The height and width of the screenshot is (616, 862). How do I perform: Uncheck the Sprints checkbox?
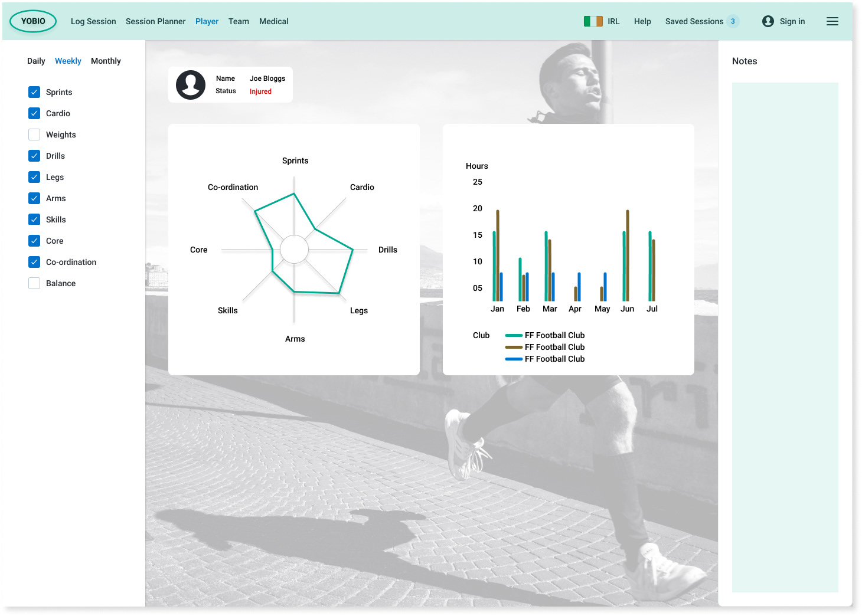pyautogui.click(x=34, y=92)
